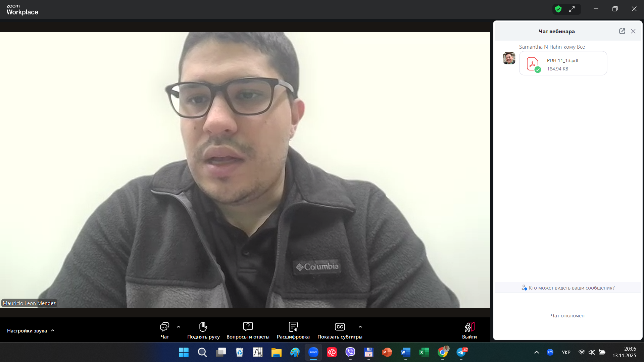
Task: Click the Mauricio Leon Mendez name label
Action: pyautogui.click(x=29, y=303)
